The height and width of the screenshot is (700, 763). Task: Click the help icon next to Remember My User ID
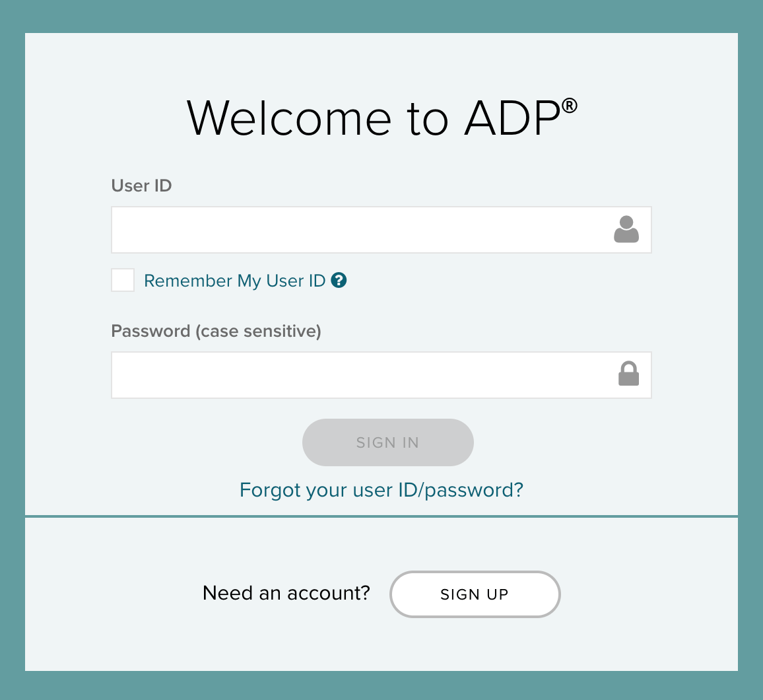pos(339,280)
